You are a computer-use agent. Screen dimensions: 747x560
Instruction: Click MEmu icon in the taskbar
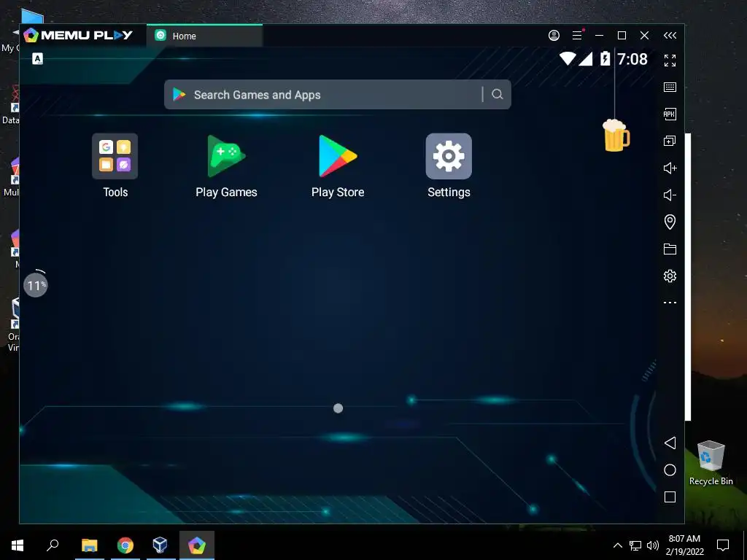(x=196, y=545)
